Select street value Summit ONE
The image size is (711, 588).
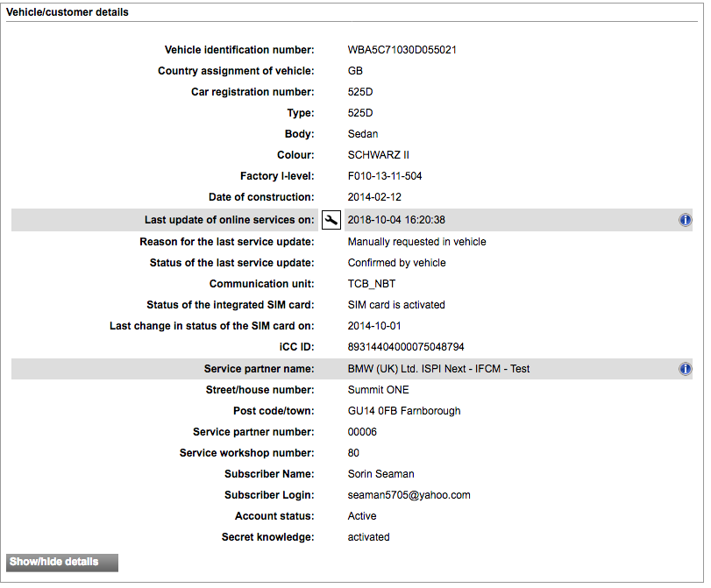(378, 390)
